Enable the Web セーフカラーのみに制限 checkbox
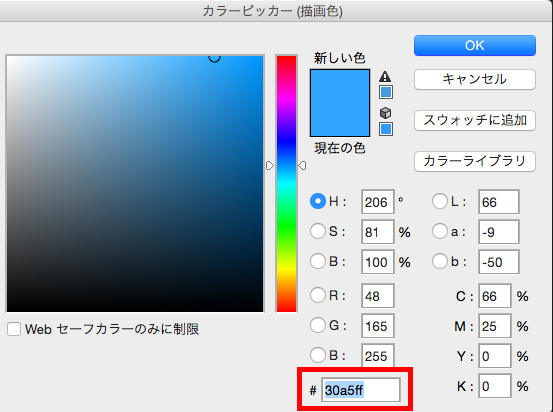Viewport: 553px width, 412px height. click(x=14, y=329)
